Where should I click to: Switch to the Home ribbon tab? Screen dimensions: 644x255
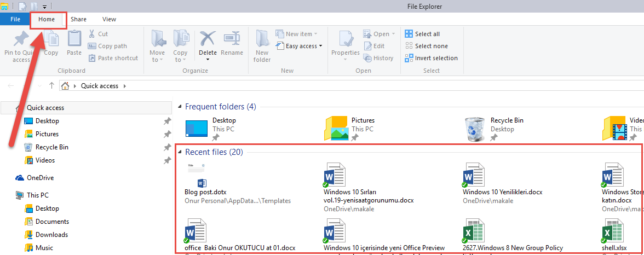(47, 19)
